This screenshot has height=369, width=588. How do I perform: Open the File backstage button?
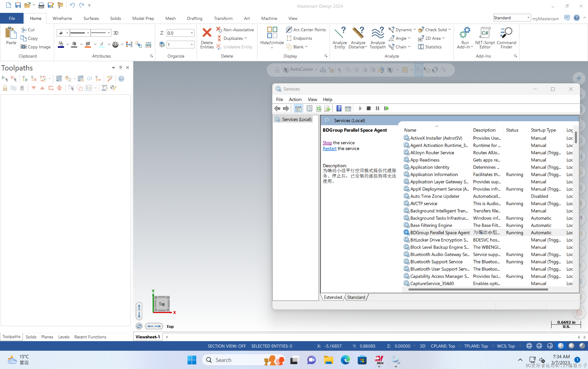tap(12, 18)
